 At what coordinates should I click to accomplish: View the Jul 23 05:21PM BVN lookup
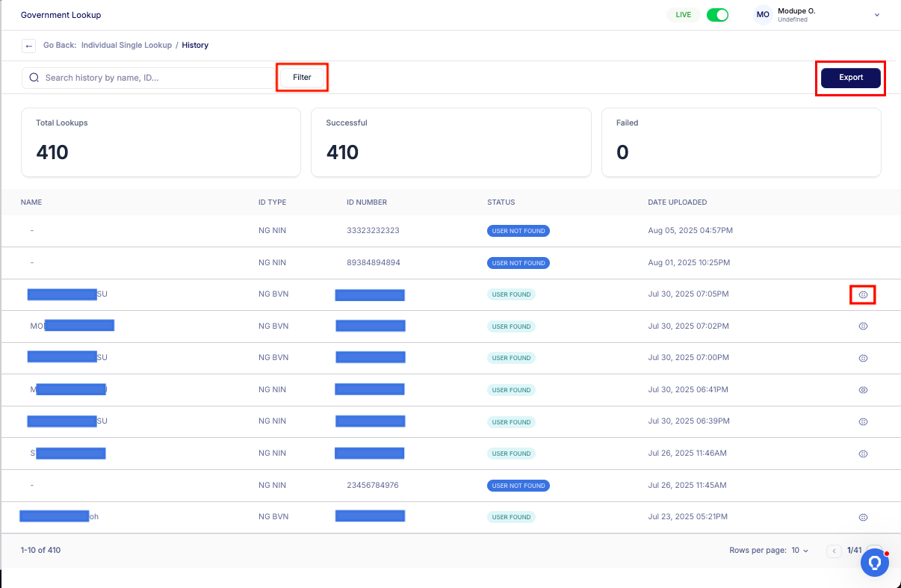click(x=863, y=517)
